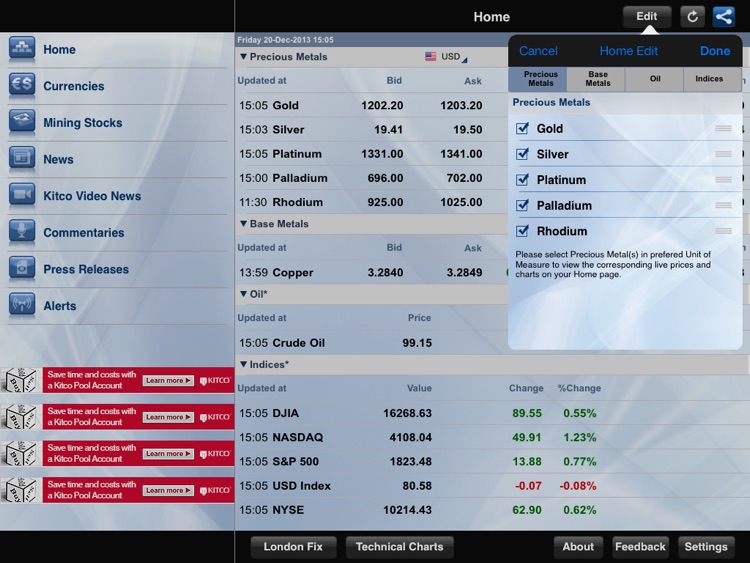The image size is (750, 563).
Task: Open Settings
Action: 706,547
